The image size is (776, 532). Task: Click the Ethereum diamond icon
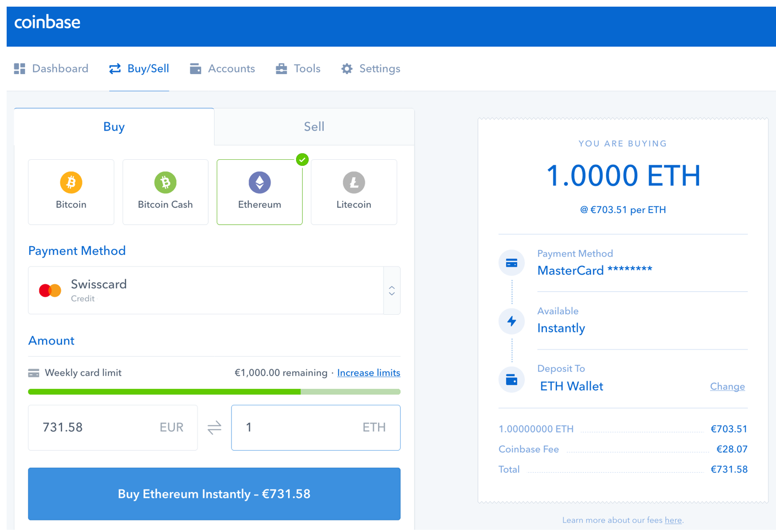point(260,182)
